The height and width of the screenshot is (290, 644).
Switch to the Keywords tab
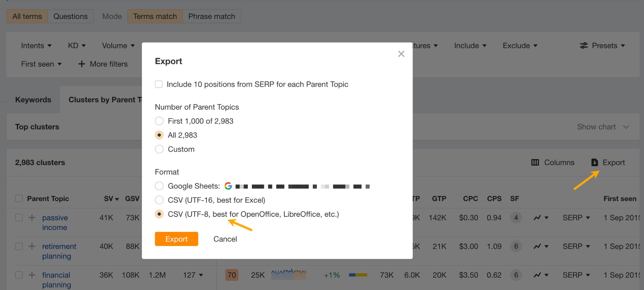[33, 100]
